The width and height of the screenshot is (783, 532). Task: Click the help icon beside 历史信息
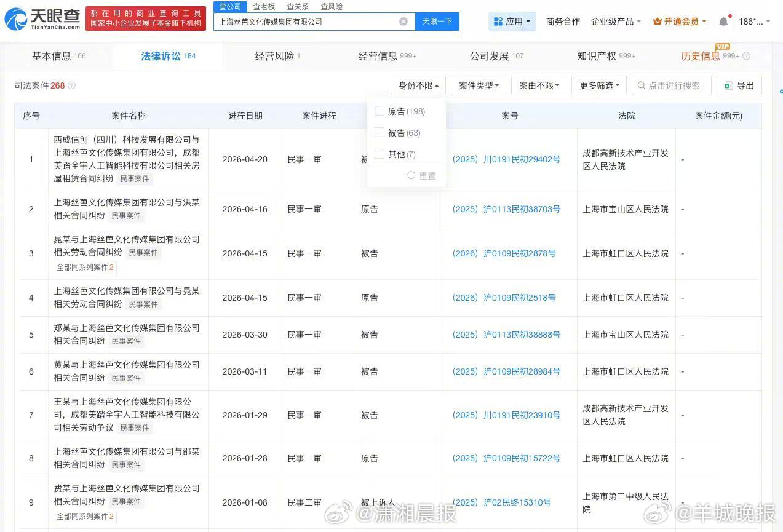click(x=747, y=56)
